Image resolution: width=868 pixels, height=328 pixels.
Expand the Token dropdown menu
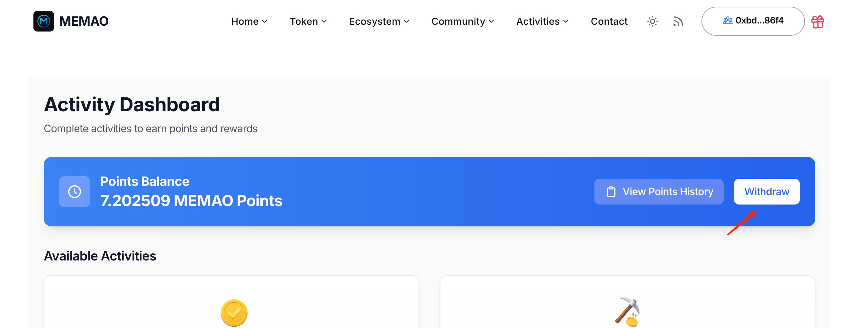(x=308, y=22)
